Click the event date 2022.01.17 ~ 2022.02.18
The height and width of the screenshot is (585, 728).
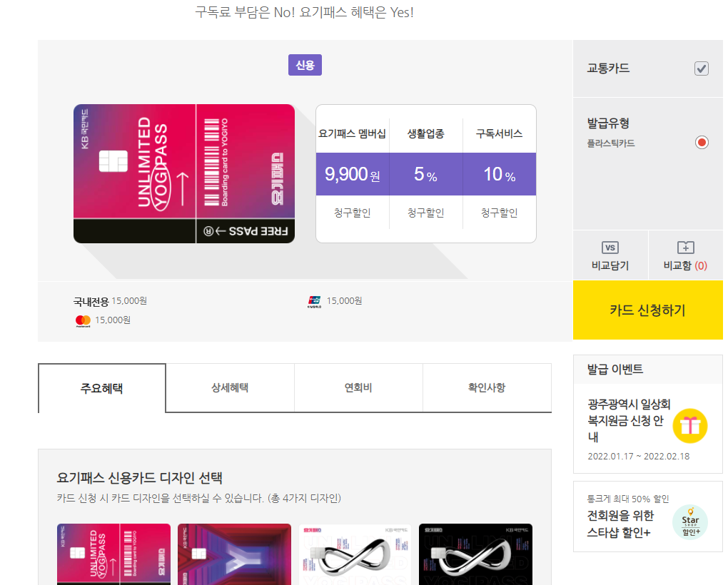tap(638, 456)
